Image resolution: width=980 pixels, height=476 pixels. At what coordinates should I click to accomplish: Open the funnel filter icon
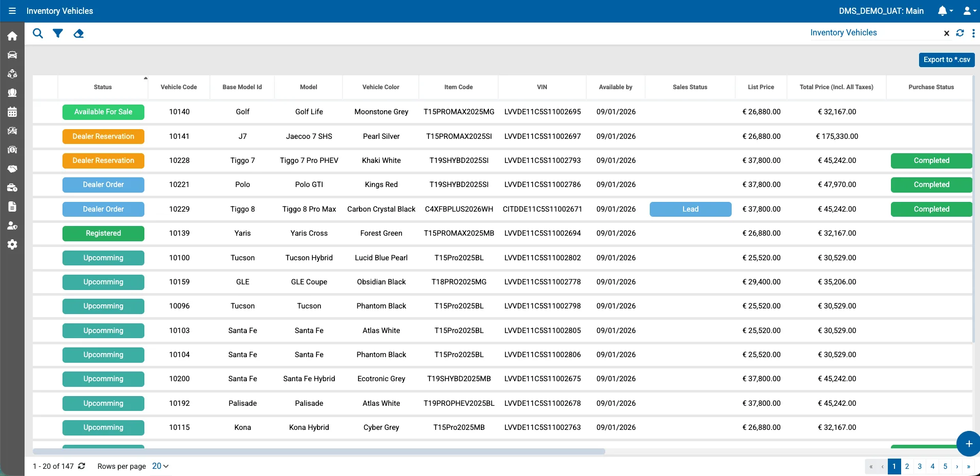click(58, 33)
